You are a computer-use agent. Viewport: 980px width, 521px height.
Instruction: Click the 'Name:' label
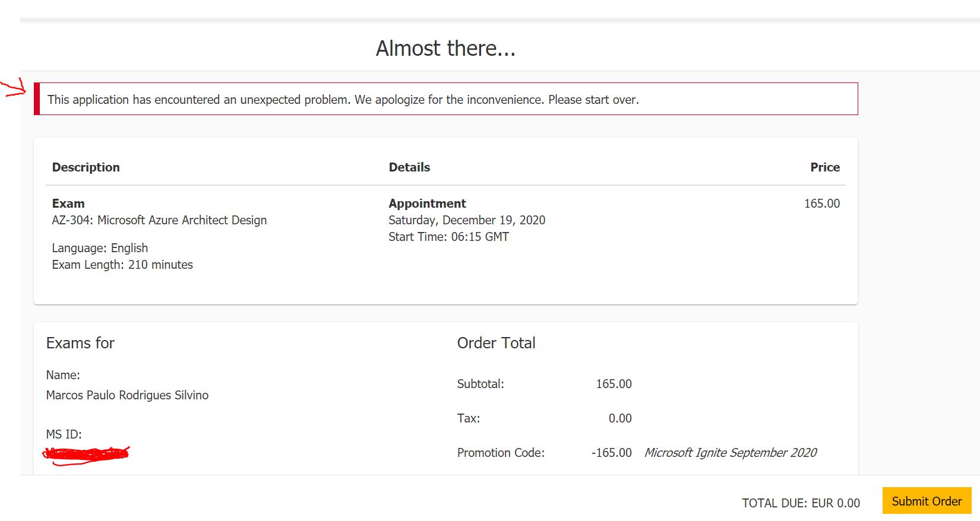(63, 375)
